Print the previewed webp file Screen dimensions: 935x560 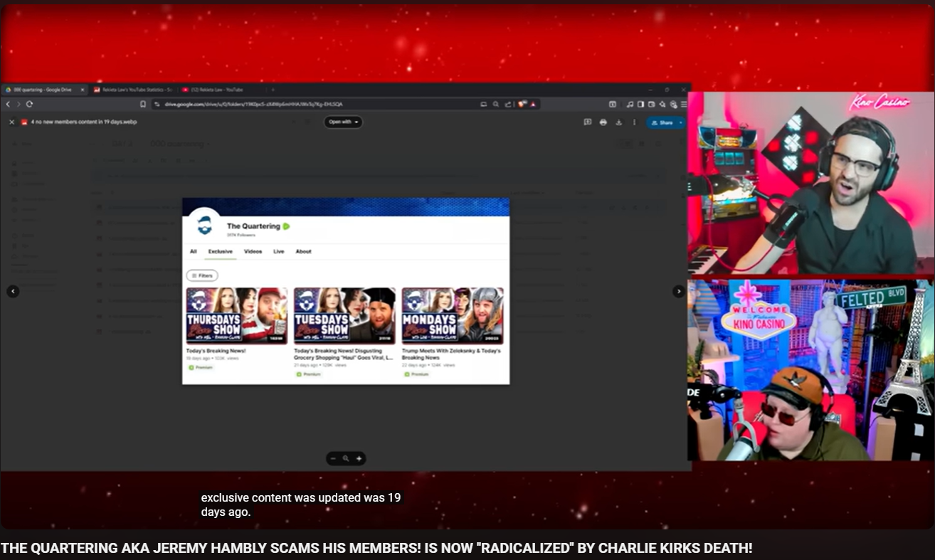(603, 122)
